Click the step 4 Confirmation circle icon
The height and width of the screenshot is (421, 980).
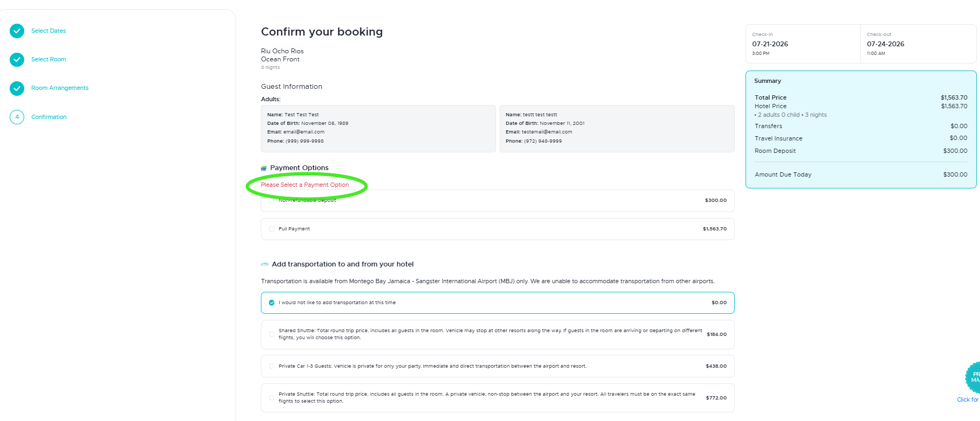point(17,117)
